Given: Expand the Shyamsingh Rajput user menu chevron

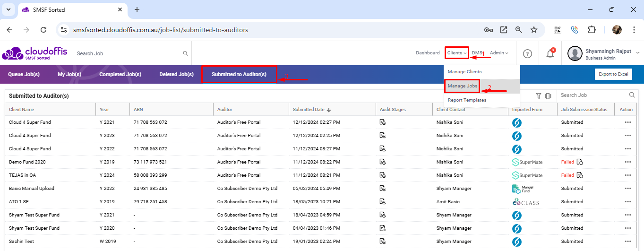Looking at the screenshot, I should [637, 52].
